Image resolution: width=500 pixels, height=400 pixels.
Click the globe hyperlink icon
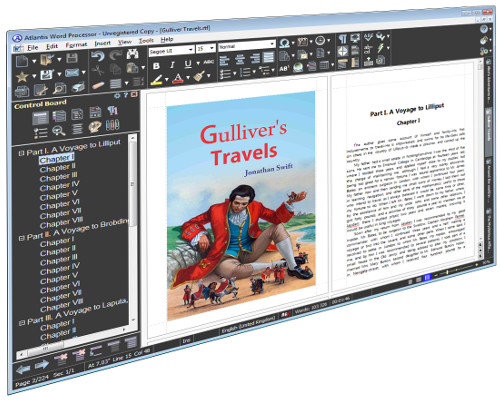(298, 67)
